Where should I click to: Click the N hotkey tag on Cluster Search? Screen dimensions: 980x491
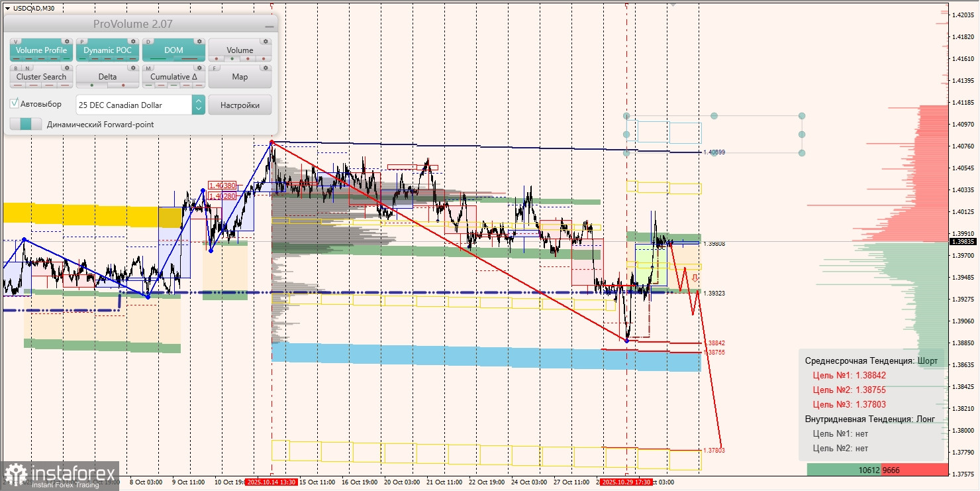click(26, 68)
